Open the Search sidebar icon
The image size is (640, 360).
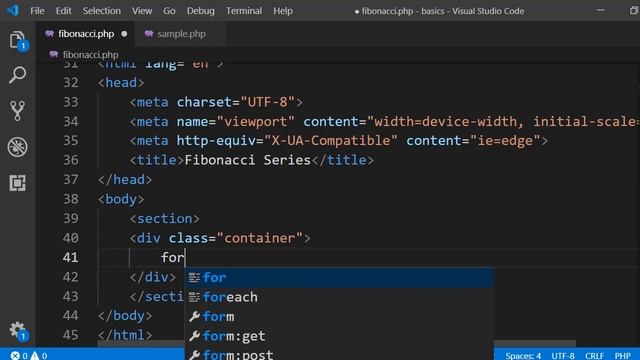click(17, 75)
